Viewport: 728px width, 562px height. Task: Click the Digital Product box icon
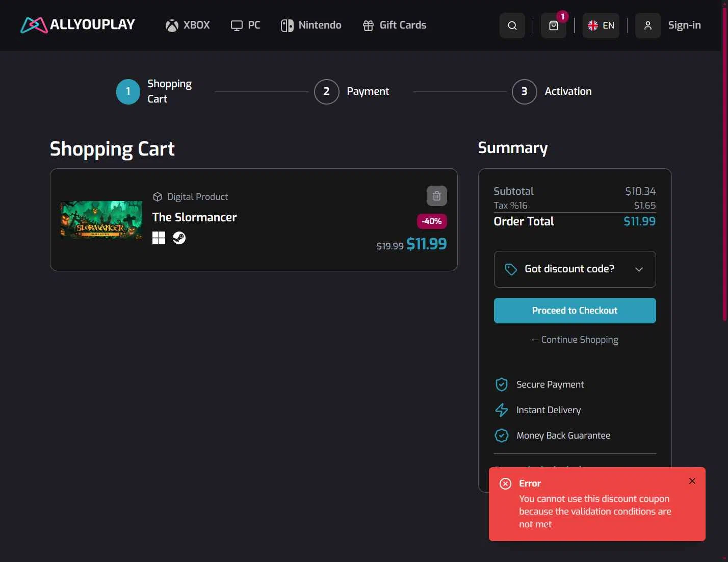pos(158,197)
